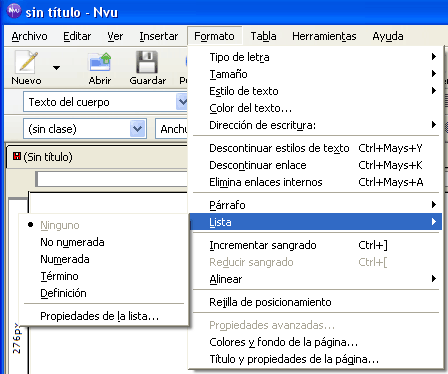Open Colores y fondo de la página…
The image size is (448, 374).
coord(315,342)
